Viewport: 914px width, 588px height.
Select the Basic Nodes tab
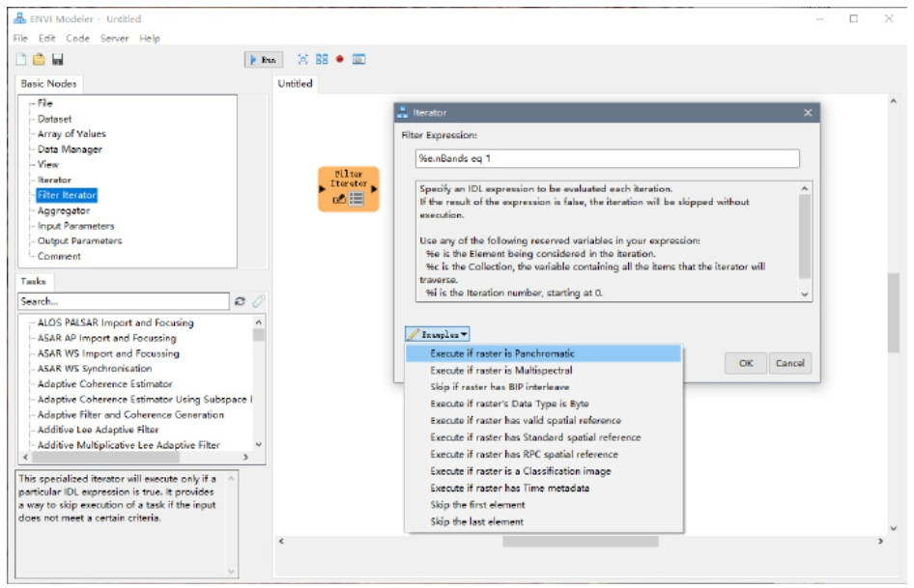point(49,84)
